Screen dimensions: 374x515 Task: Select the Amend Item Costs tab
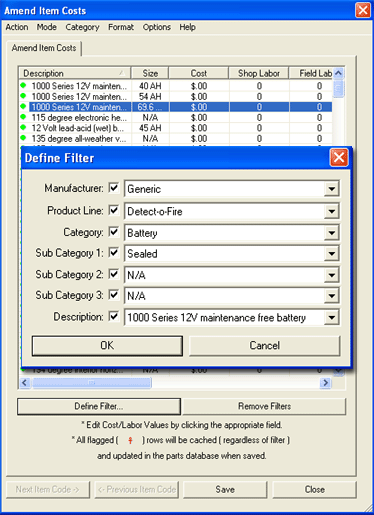click(44, 48)
